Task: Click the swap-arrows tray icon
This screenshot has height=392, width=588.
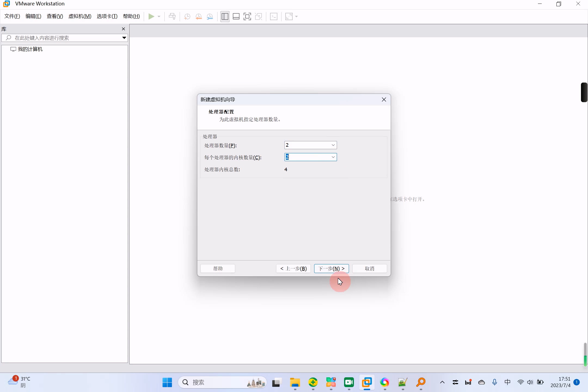Action: (455, 382)
